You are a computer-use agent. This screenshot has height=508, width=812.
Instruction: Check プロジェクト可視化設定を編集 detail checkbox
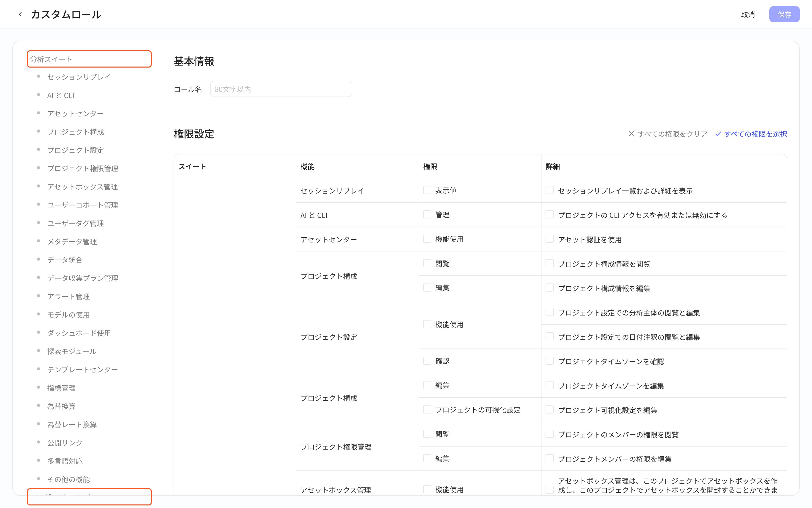coord(550,409)
